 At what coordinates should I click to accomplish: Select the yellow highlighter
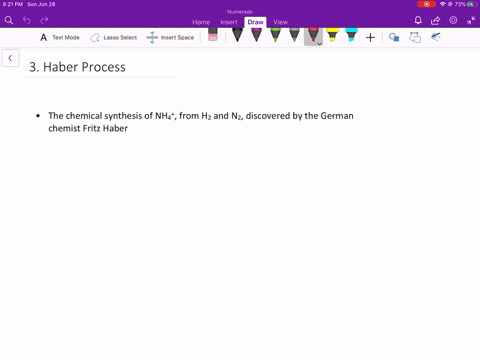click(x=332, y=35)
